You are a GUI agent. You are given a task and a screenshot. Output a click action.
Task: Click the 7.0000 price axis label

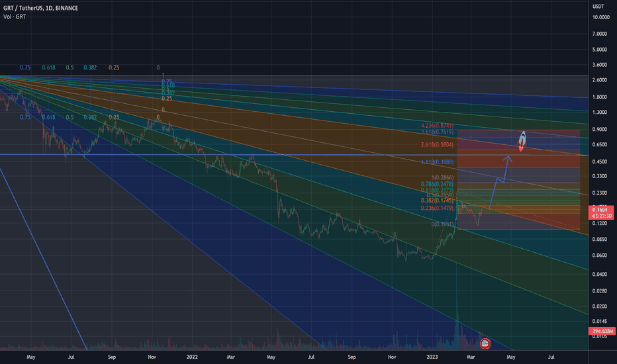[x=600, y=34]
